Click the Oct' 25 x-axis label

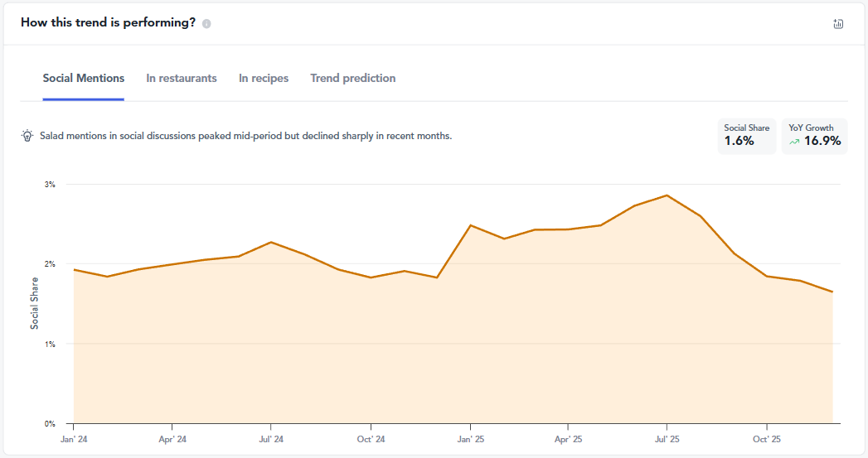pos(766,439)
